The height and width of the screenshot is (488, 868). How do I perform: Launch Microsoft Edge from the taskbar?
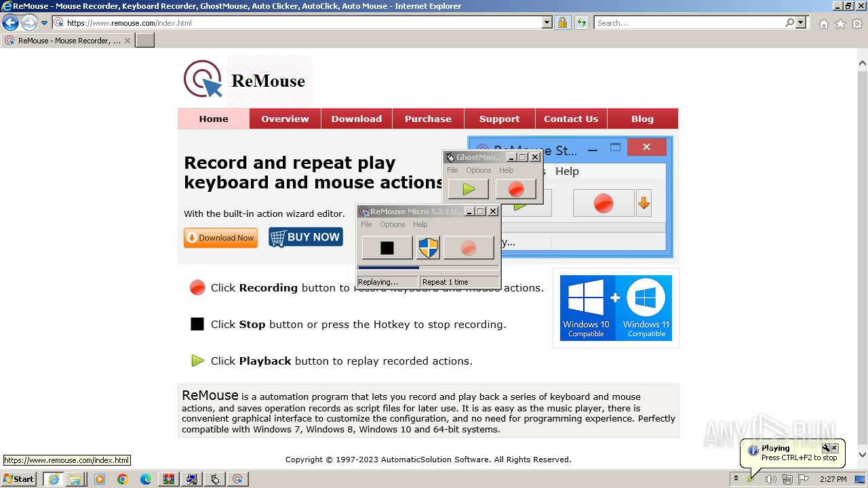point(146,479)
